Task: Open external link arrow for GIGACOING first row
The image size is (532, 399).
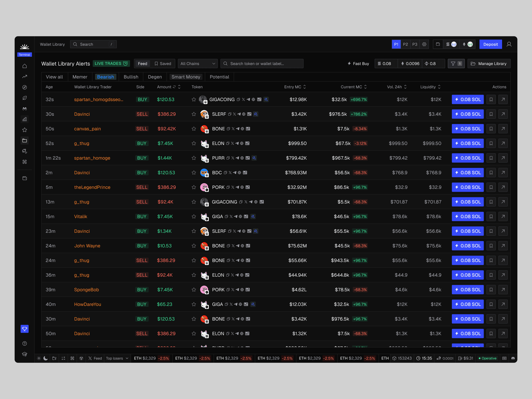Action: tap(503, 99)
